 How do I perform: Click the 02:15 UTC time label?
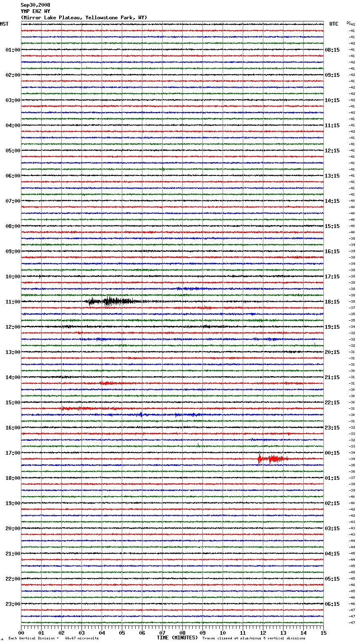[x=332, y=503]
